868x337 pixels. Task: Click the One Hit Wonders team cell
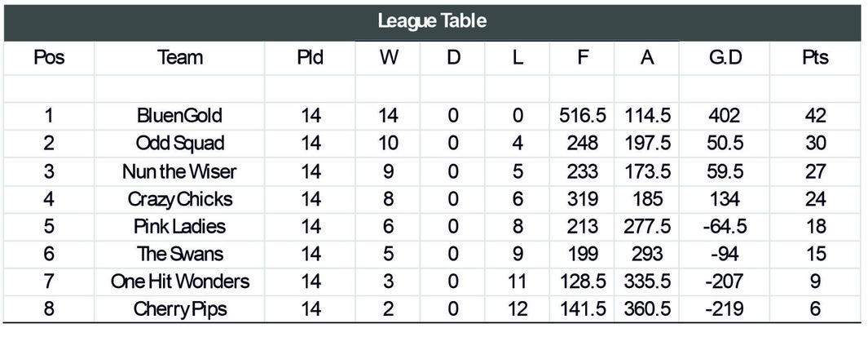[x=180, y=282]
